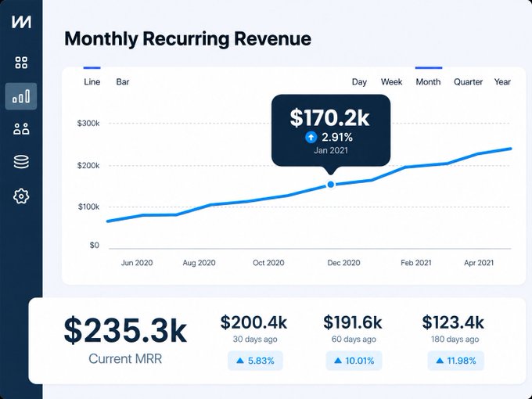This screenshot has width=532, height=399.
Task: Click the $200k axis label
Action: 88,166
